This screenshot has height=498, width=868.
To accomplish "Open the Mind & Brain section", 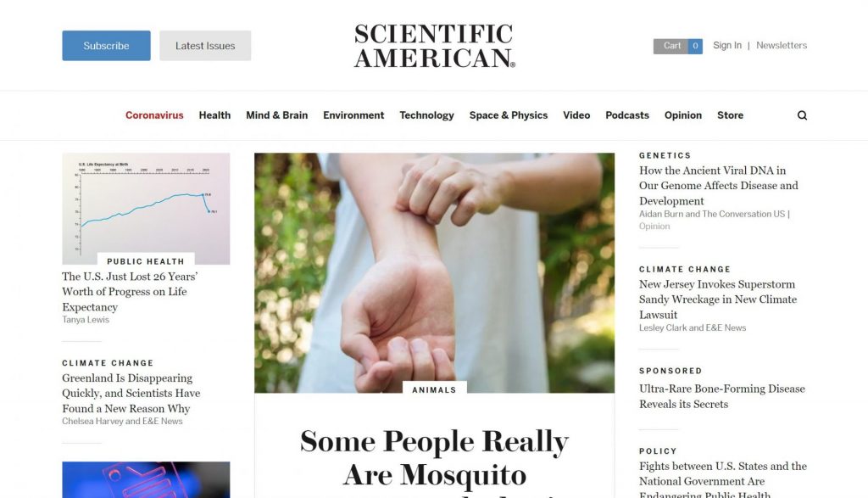I will tap(277, 115).
